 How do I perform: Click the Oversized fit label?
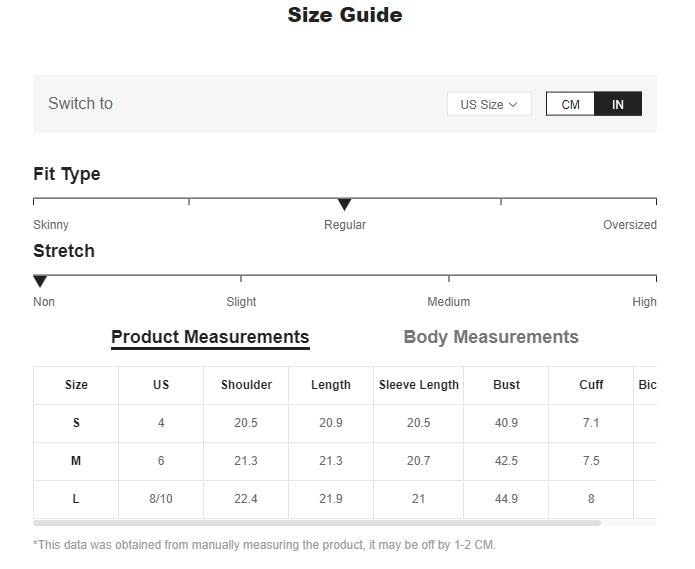click(x=629, y=225)
